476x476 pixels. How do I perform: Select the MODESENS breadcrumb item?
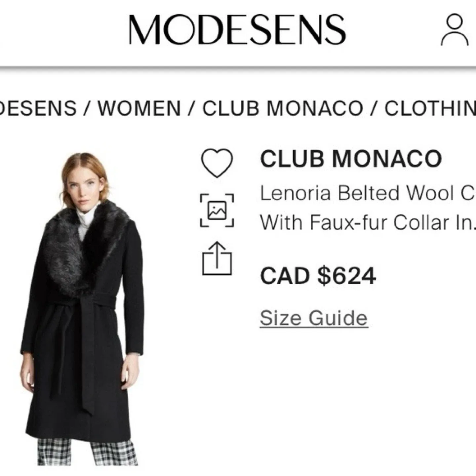[36, 106]
